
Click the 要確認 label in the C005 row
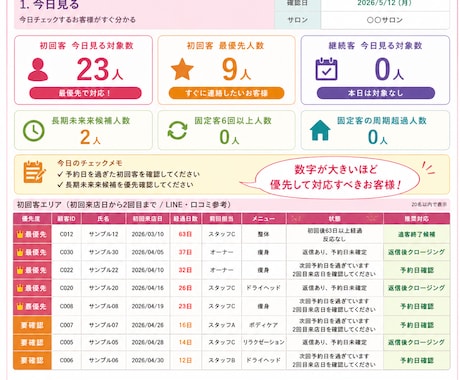pyautogui.click(x=32, y=342)
